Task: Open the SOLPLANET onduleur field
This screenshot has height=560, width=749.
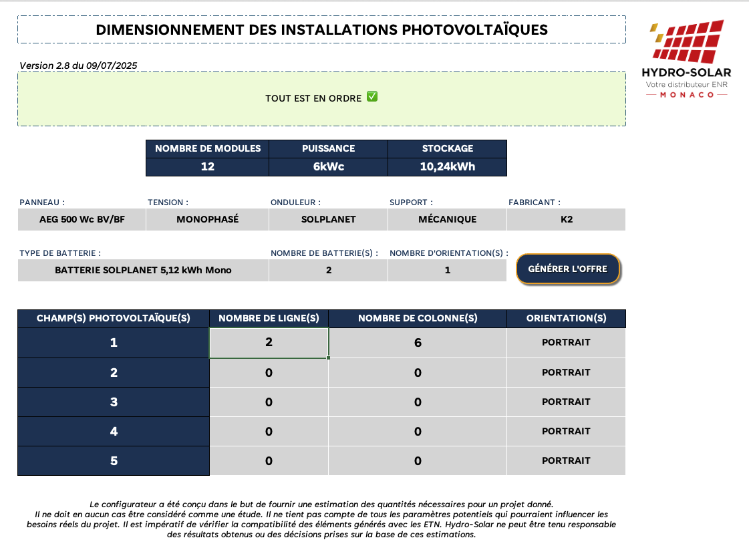Action: [328, 219]
